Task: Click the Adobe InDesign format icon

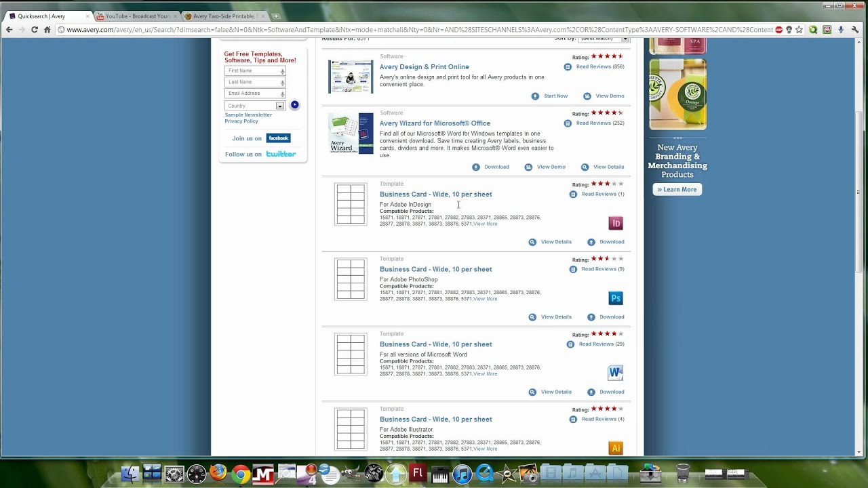Action: [x=616, y=223]
